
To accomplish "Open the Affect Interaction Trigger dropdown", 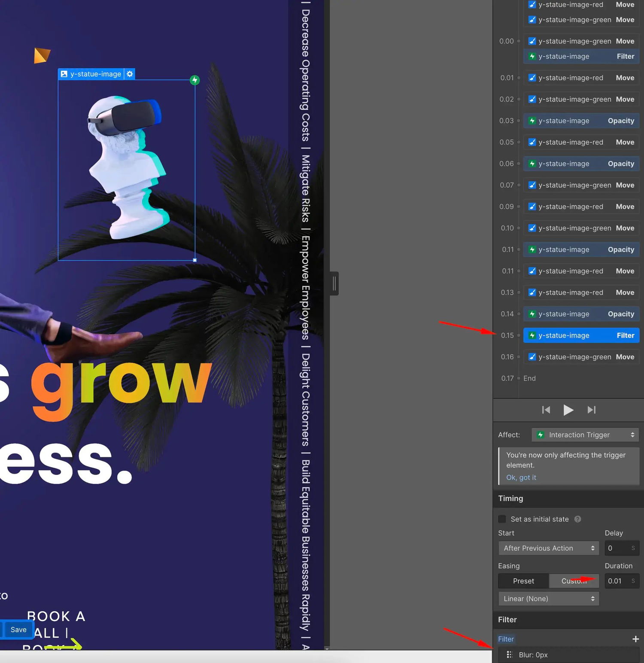I will click(585, 435).
